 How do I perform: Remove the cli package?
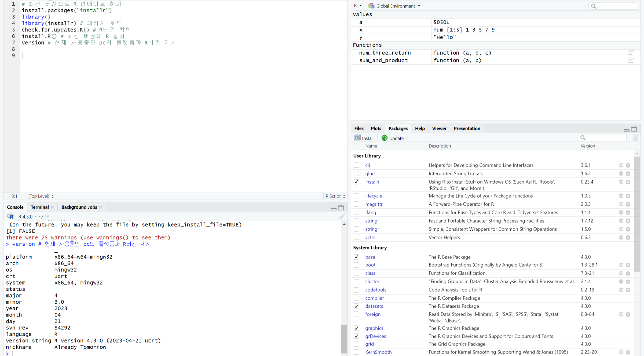[628, 165]
